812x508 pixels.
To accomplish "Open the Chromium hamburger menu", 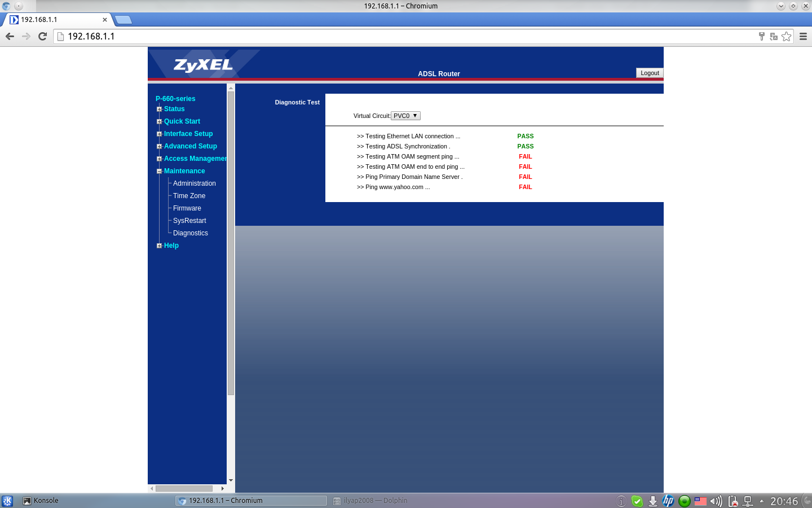I will 803,36.
